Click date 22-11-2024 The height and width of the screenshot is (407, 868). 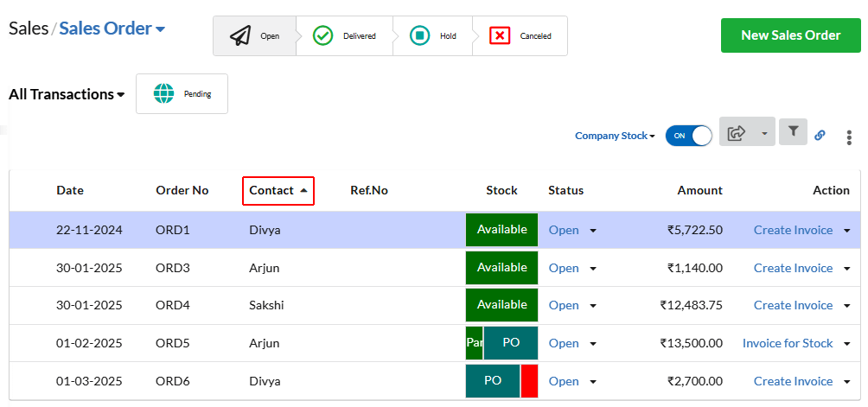pos(89,230)
